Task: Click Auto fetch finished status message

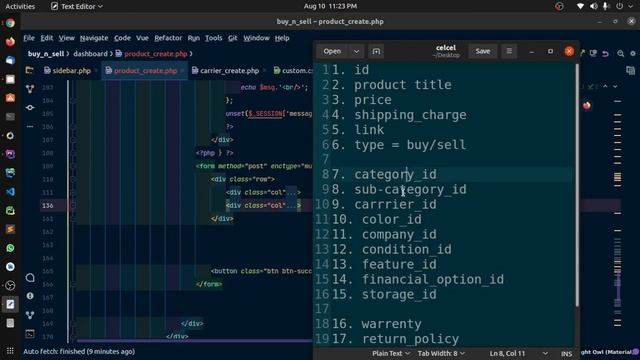Action: pos(79,351)
